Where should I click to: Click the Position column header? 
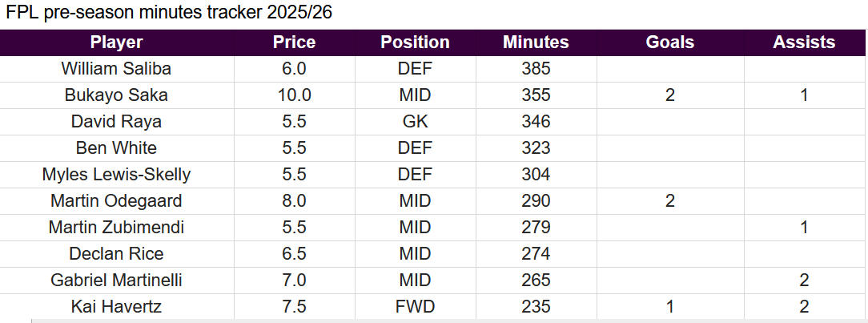click(415, 42)
